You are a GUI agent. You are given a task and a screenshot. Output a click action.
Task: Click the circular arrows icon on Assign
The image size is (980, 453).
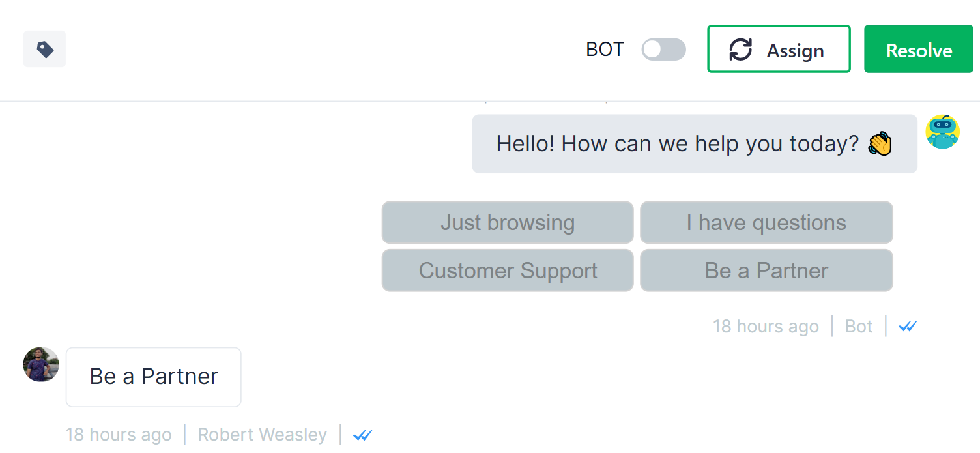740,50
